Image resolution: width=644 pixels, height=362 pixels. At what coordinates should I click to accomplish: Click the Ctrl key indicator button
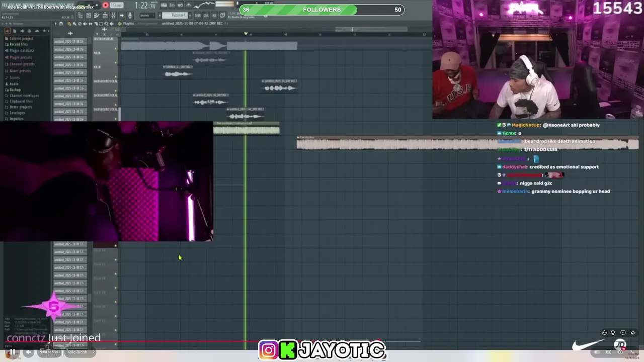pos(206,16)
